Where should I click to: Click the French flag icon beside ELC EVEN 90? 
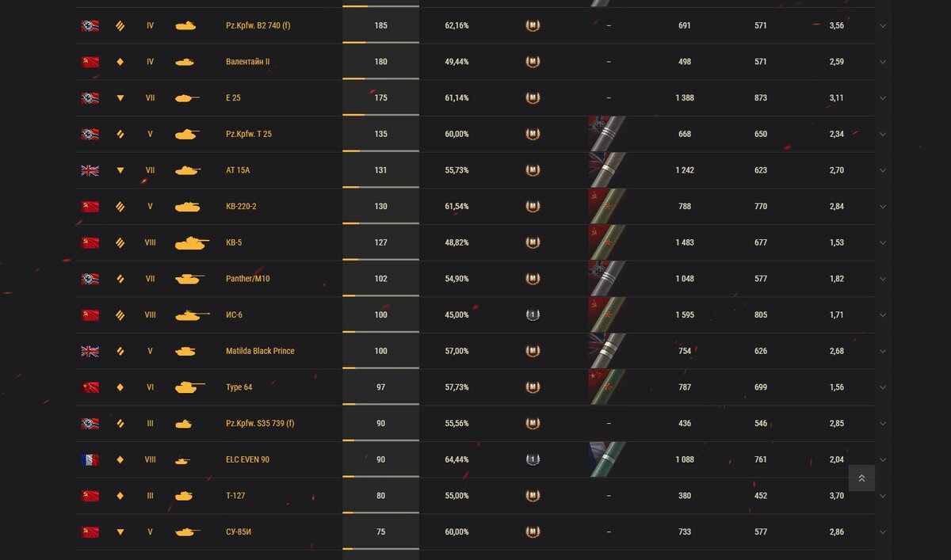point(90,459)
